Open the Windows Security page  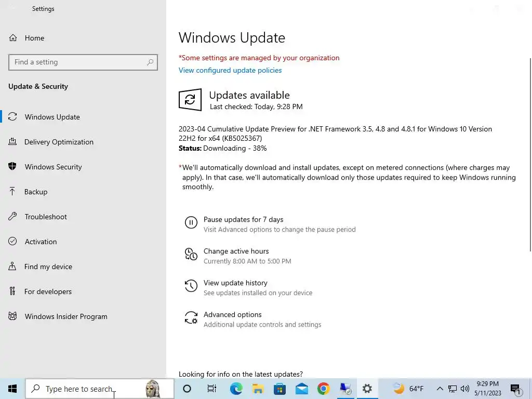[83, 167]
